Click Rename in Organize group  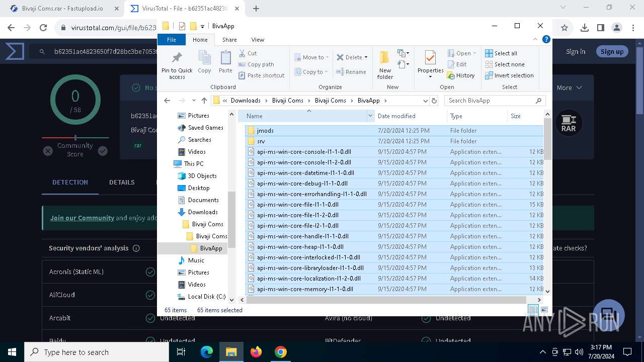click(351, 72)
